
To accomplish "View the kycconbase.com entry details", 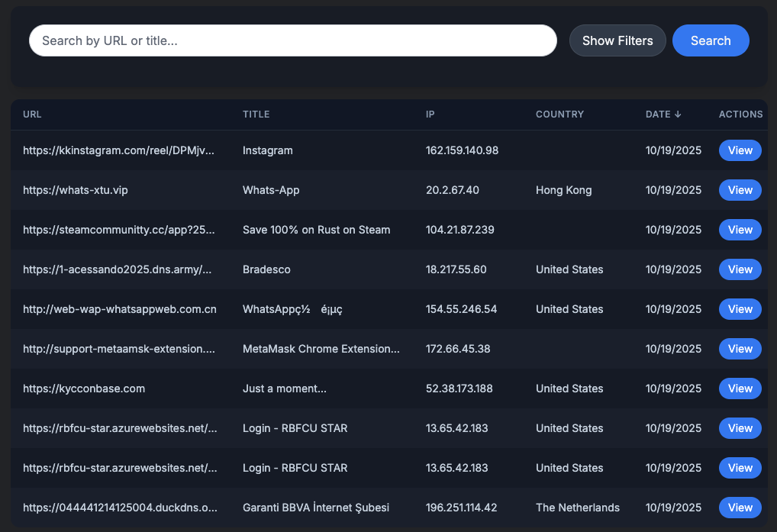I will pyautogui.click(x=740, y=389).
